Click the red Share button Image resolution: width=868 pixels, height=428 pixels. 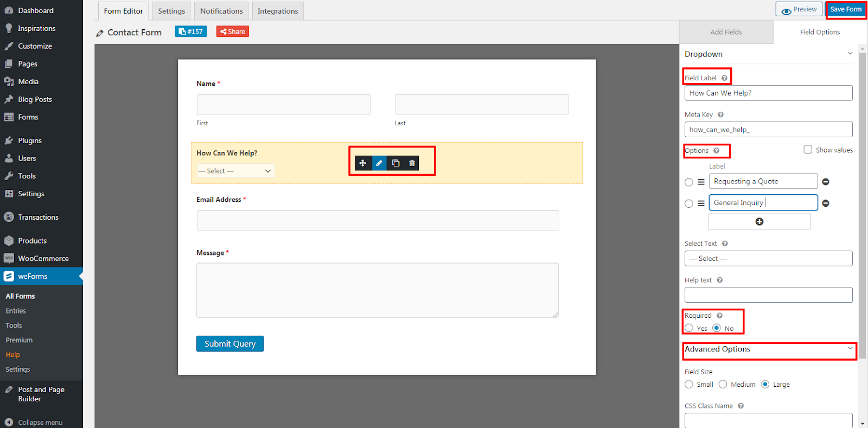pyautogui.click(x=233, y=31)
